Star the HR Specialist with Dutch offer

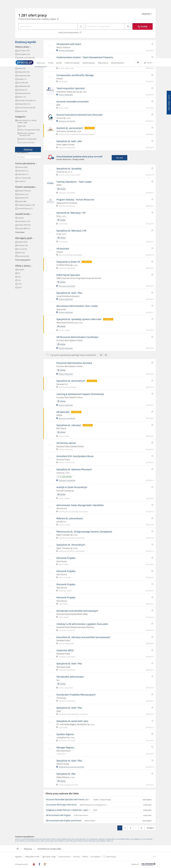tap(152, 44)
